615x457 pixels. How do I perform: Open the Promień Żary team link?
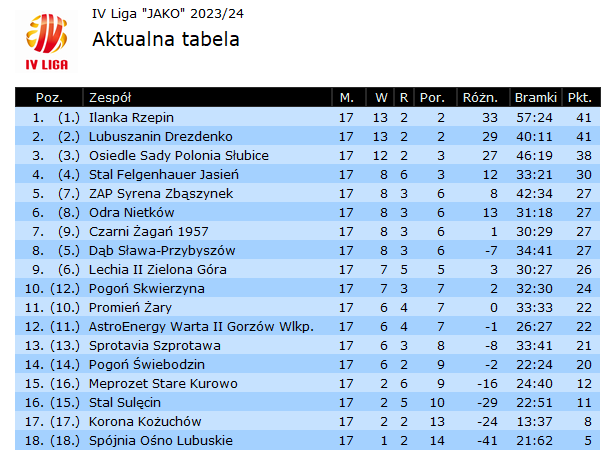130,308
